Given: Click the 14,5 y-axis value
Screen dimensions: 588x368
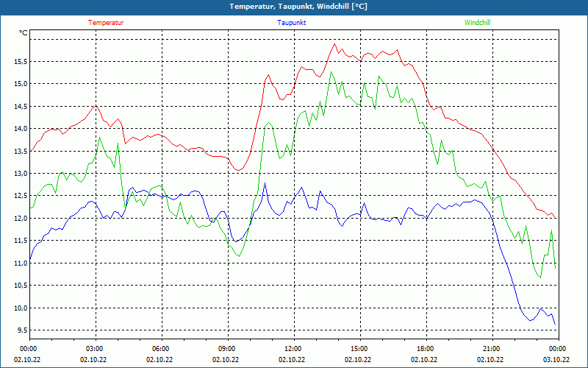Looking at the screenshot, I should 21,106.
